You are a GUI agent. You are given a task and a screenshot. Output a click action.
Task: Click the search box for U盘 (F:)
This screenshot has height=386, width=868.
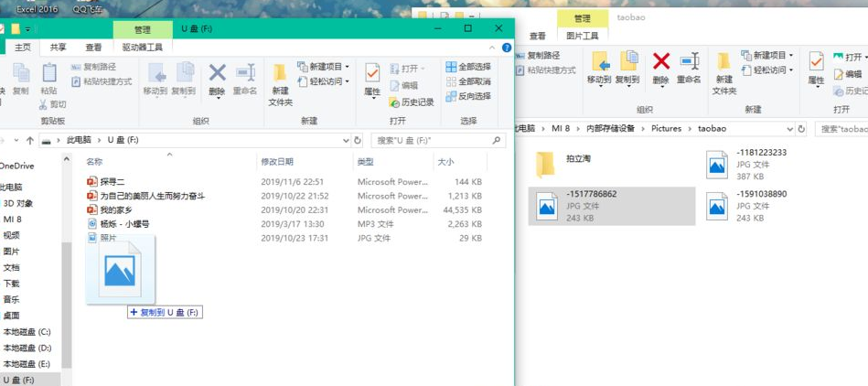434,140
